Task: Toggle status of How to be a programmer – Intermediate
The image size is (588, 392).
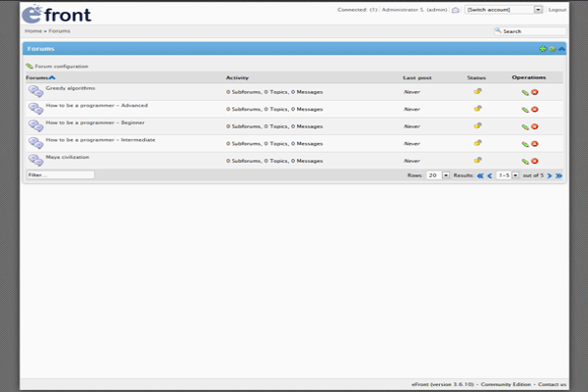Action: point(477,143)
